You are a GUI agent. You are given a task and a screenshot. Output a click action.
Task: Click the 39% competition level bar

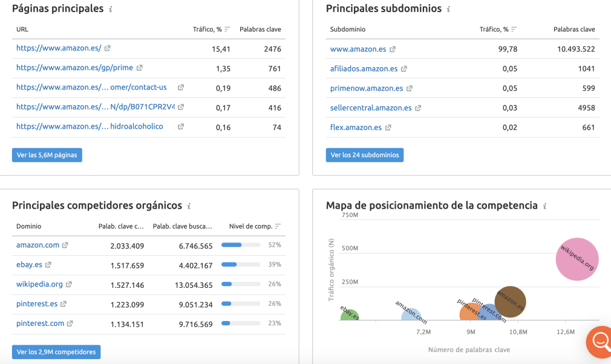(x=241, y=265)
